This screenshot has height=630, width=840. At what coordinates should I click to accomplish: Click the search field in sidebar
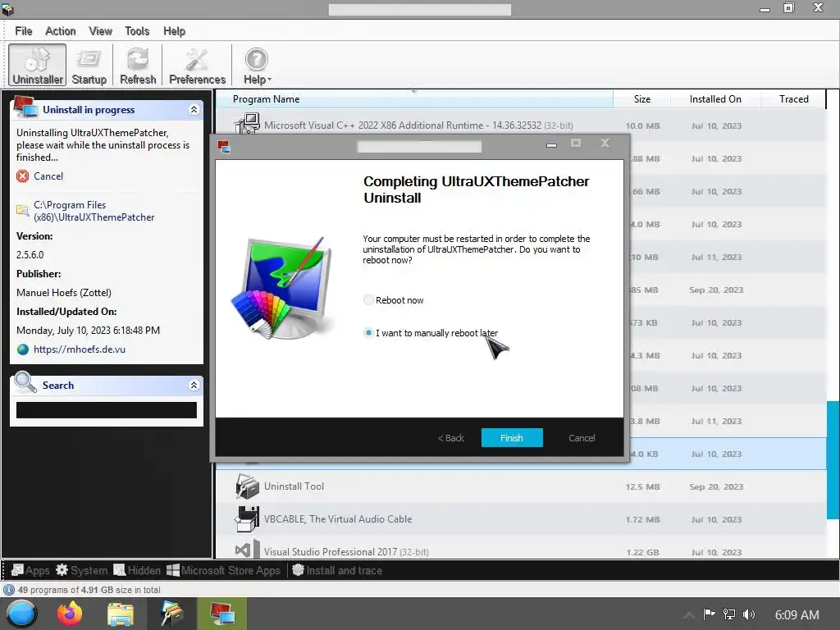(x=107, y=410)
